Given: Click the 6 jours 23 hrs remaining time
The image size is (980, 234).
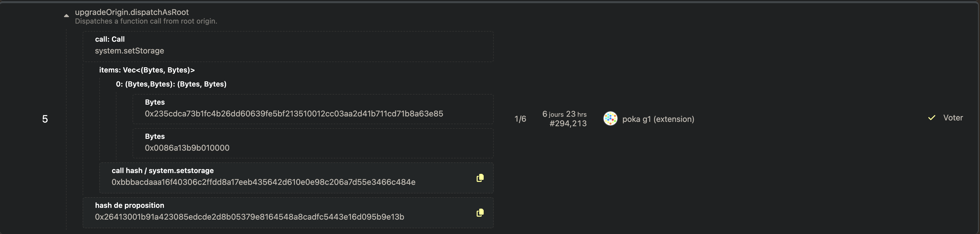Looking at the screenshot, I should coord(564,114).
